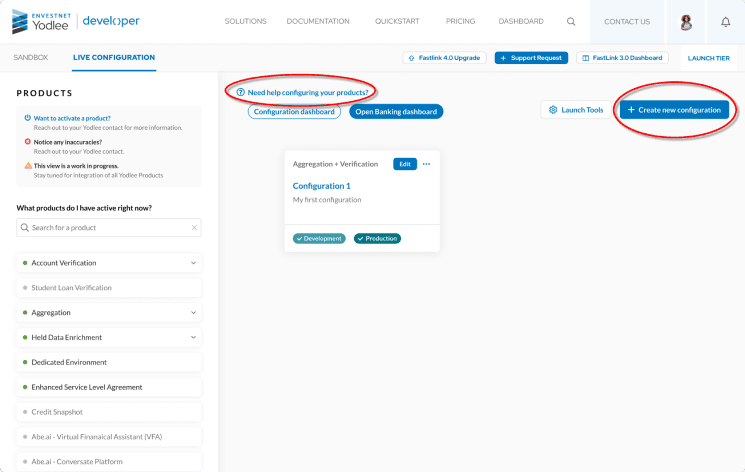Select the Student Loan Verification product
745x472 pixels.
tap(109, 288)
